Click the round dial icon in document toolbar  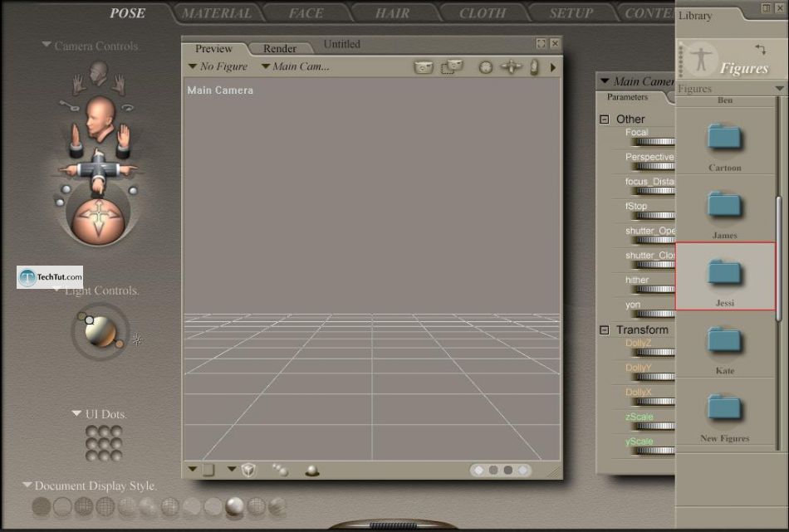[486, 67]
